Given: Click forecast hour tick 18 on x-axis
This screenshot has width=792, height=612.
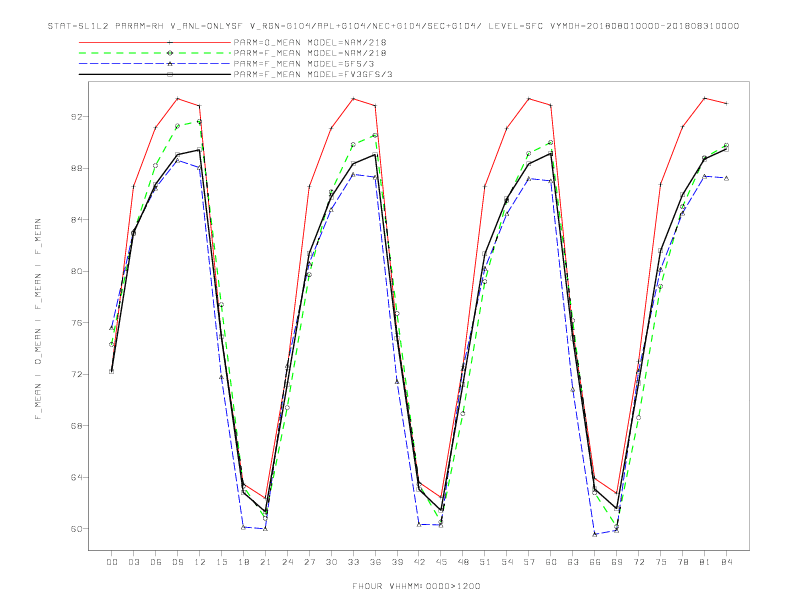Looking at the screenshot, I should (x=243, y=562).
